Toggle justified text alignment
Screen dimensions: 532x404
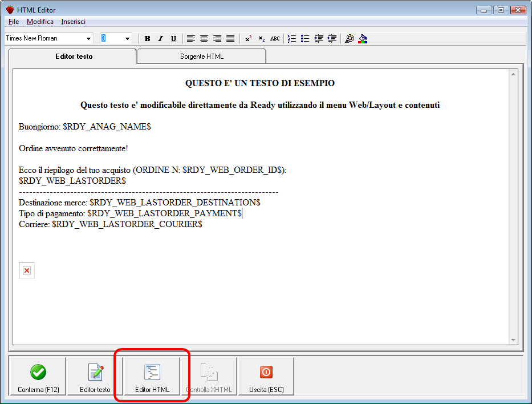coord(230,38)
